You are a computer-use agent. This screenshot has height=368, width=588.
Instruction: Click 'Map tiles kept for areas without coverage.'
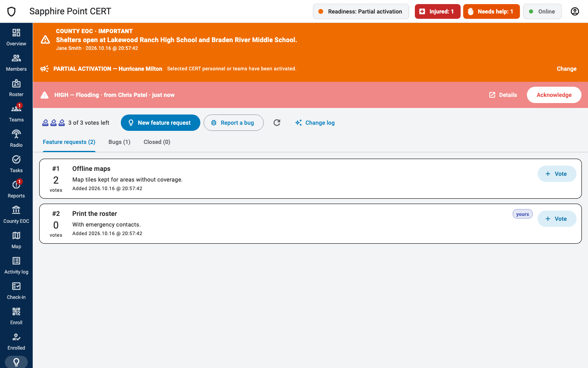(127, 180)
